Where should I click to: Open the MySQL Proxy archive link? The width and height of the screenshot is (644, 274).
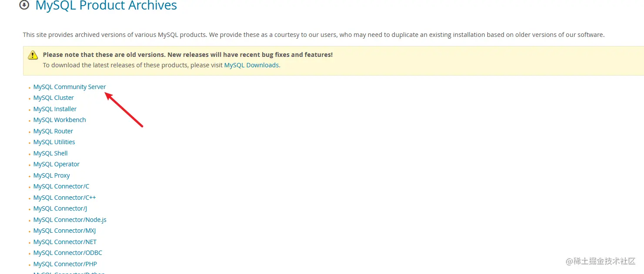[52, 175]
